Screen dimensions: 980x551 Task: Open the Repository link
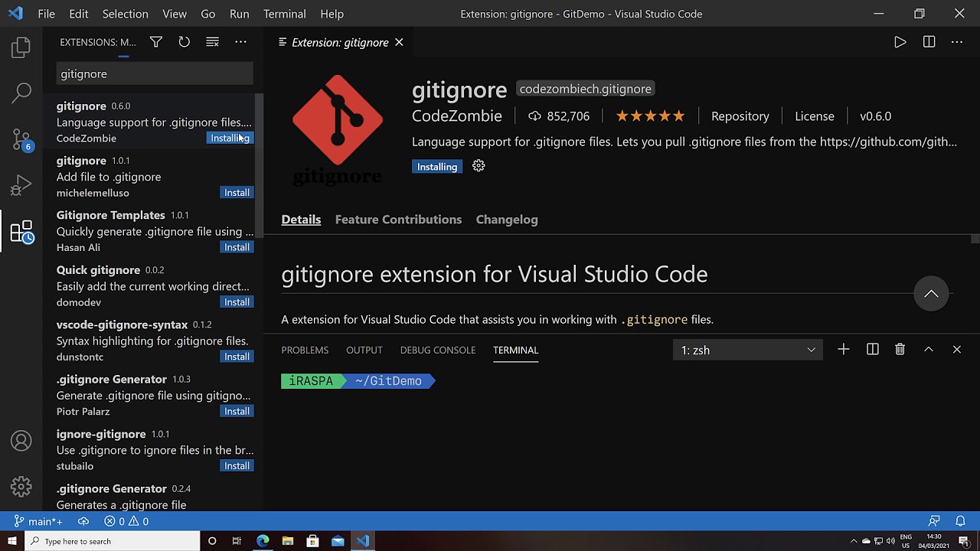tap(740, 116)
